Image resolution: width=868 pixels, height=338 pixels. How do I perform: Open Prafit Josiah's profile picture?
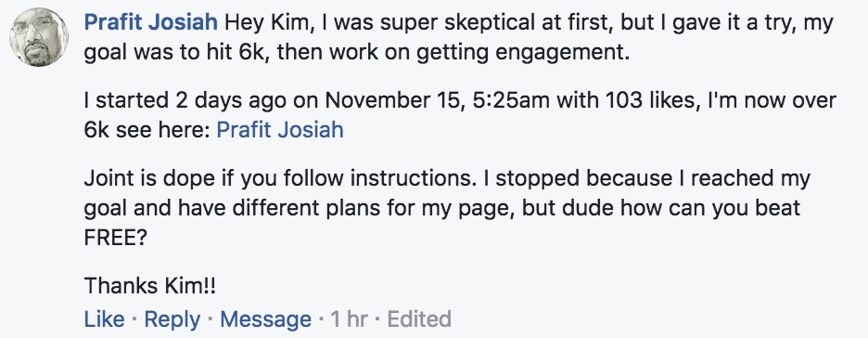coord(39,37)
